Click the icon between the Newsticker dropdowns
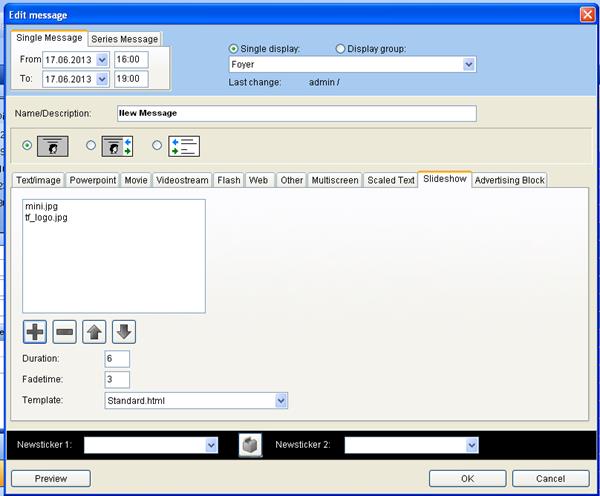The width and height of the screenshot is (600, 496). 250,445
